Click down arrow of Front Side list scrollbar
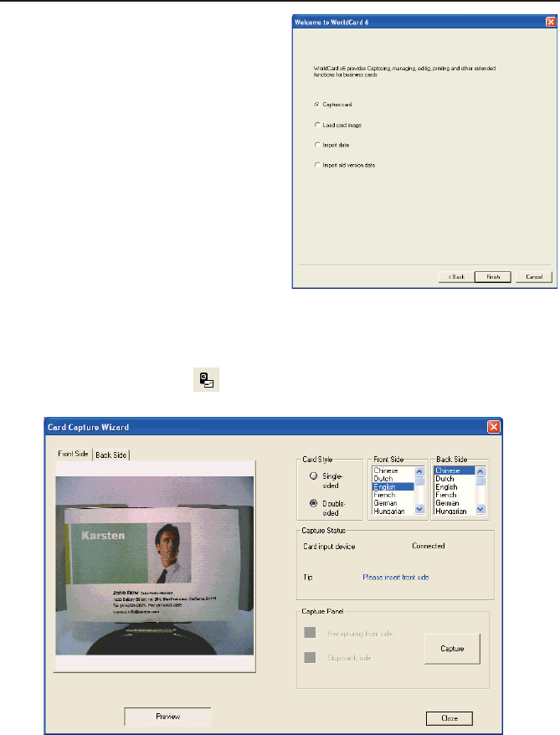This screenshot has width=560, height=735. coord(419,509)
